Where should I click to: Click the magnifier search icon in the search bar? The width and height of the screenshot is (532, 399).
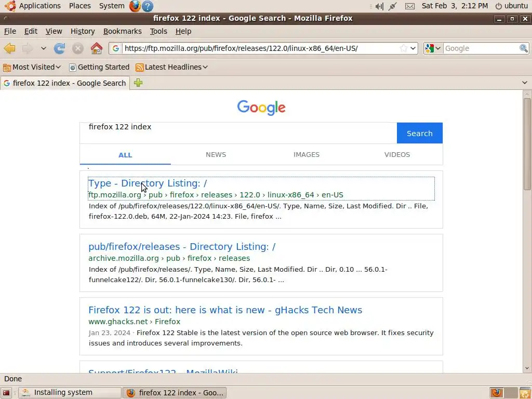(524, 48)
